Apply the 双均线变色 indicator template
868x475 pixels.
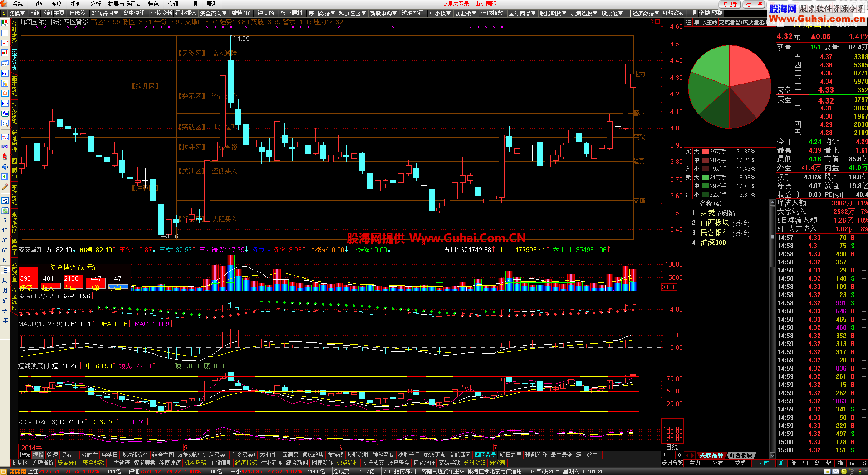point(135,455)
